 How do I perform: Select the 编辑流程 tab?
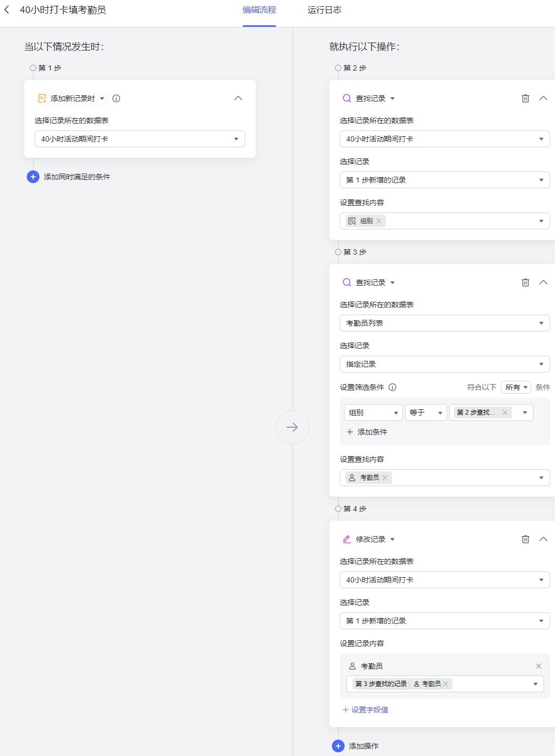tap(259, 10)
